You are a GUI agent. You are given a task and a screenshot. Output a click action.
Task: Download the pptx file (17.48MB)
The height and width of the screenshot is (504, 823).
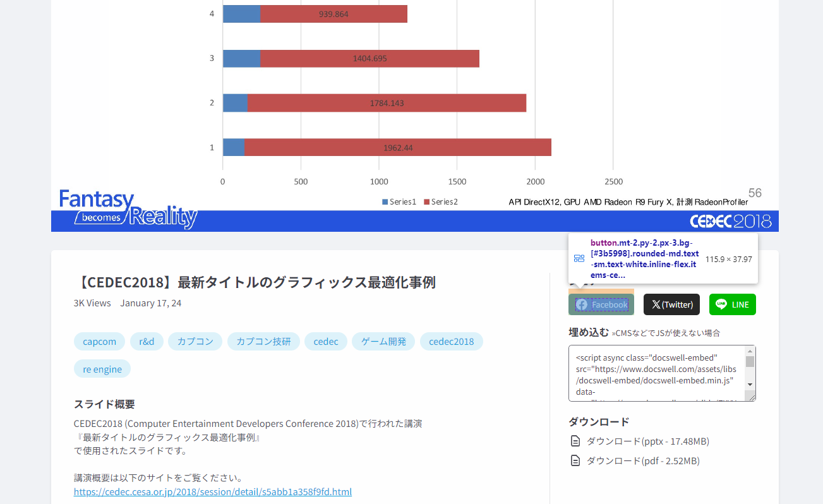coord(647,441)
